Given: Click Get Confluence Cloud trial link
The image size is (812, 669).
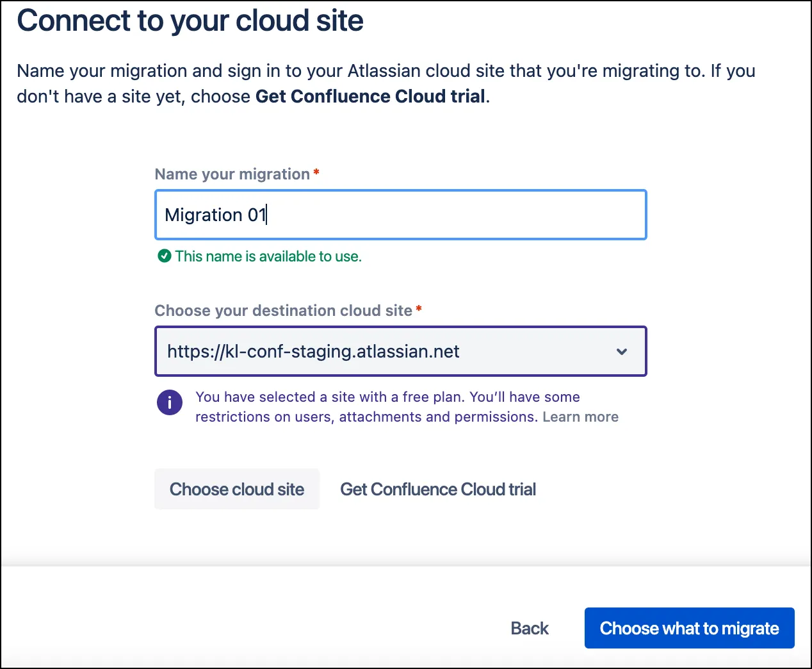Looking at the screenshot, I should (438, 489).
